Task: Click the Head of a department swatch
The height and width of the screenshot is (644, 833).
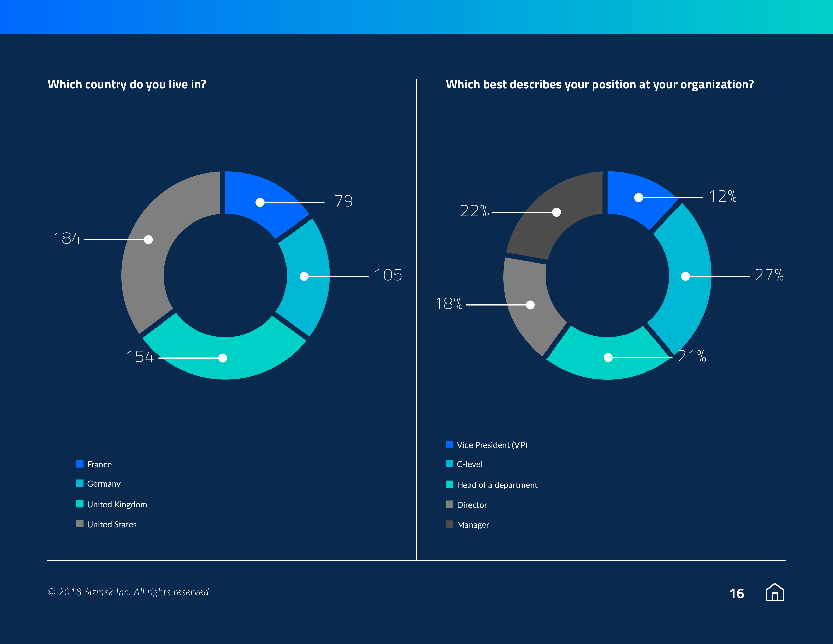Action: point(449,485)
